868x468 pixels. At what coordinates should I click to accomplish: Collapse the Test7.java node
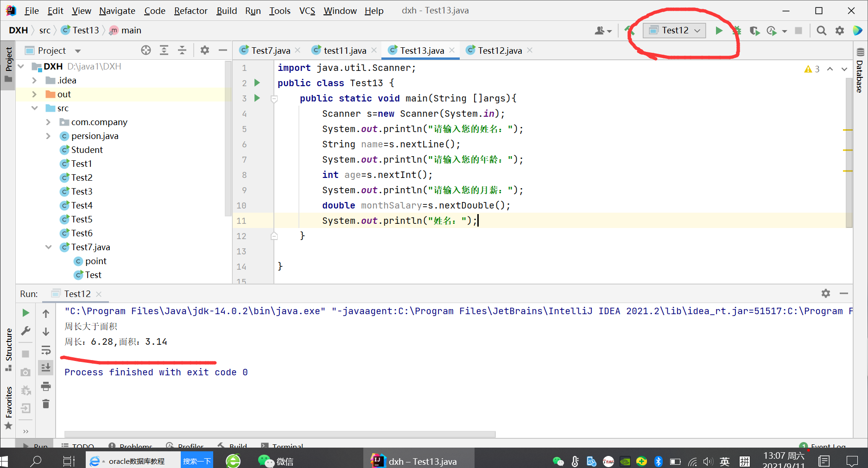(49, 247)
